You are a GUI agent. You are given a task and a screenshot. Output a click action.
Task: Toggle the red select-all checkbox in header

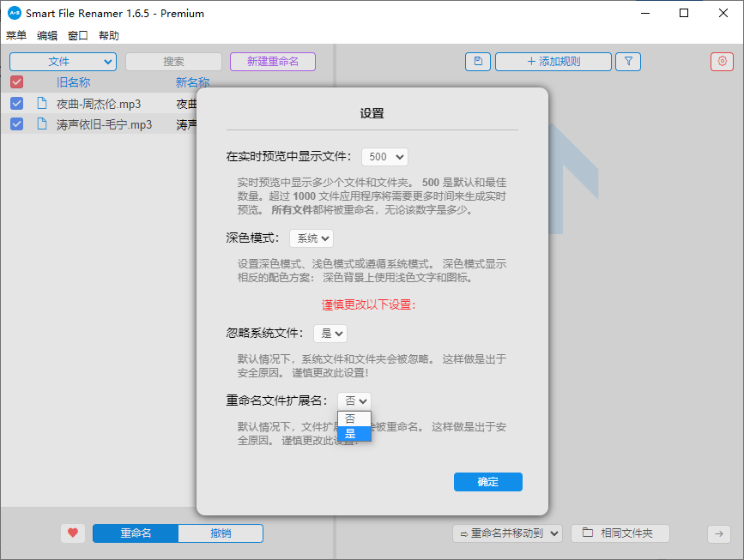pyautogui.click(x=16, y=81)
